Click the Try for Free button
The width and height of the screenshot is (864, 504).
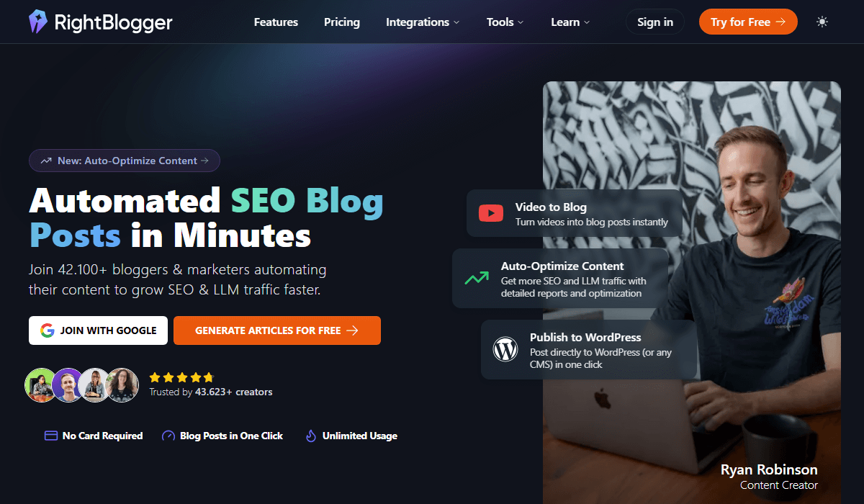point(748,22)
